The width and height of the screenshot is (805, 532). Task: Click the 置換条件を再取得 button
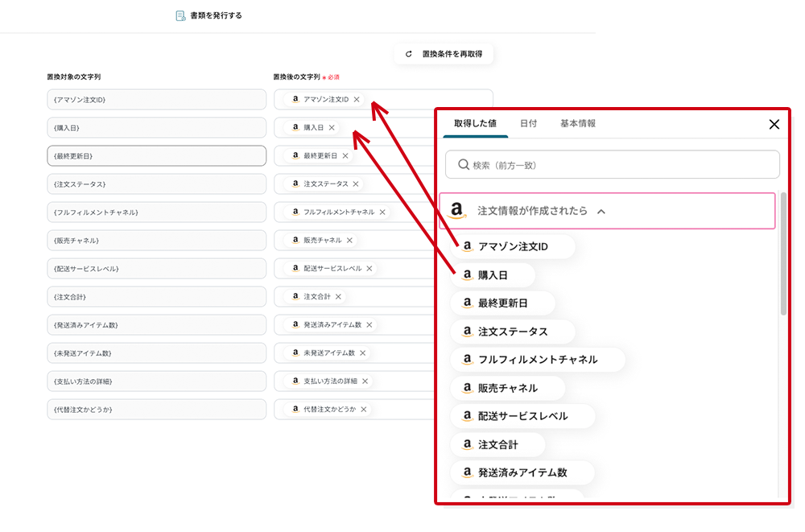444,54
